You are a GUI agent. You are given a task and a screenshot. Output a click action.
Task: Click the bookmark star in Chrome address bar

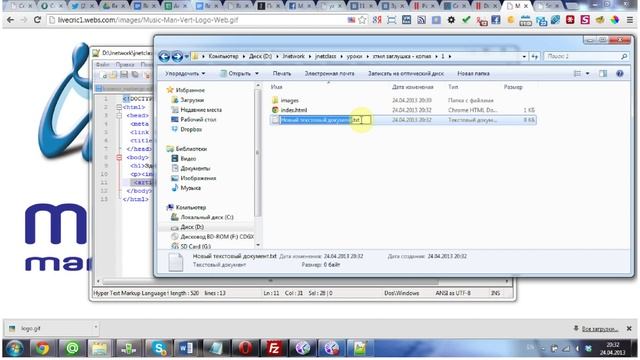pyautogui.click(x=362, y=20)
